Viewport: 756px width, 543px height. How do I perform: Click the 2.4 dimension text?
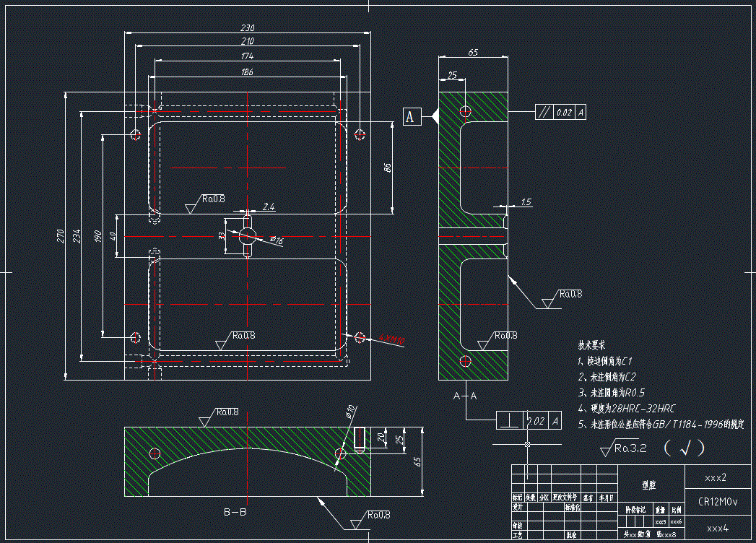click(x=269, y=207)
